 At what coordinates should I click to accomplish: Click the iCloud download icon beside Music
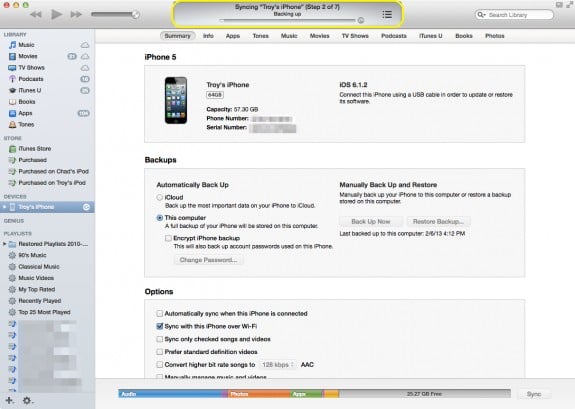(x=85, y=45)
